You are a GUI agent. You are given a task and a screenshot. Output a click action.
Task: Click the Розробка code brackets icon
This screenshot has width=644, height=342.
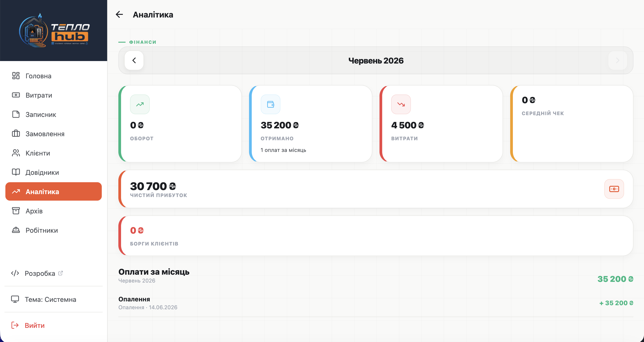(15, 273)
